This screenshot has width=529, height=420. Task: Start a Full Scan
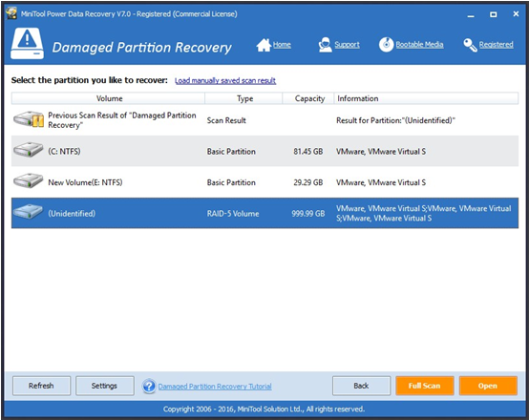[x=424, y=386]
